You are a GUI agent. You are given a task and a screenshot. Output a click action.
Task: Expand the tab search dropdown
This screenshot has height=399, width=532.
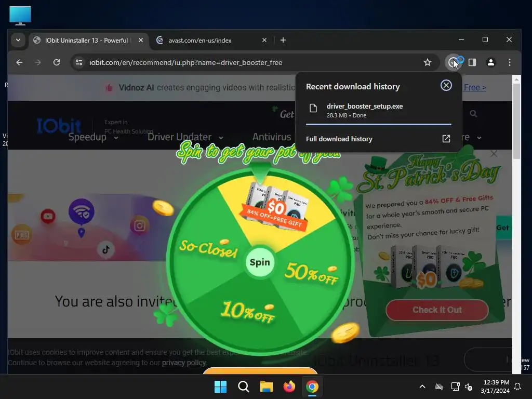click(18, 40)
